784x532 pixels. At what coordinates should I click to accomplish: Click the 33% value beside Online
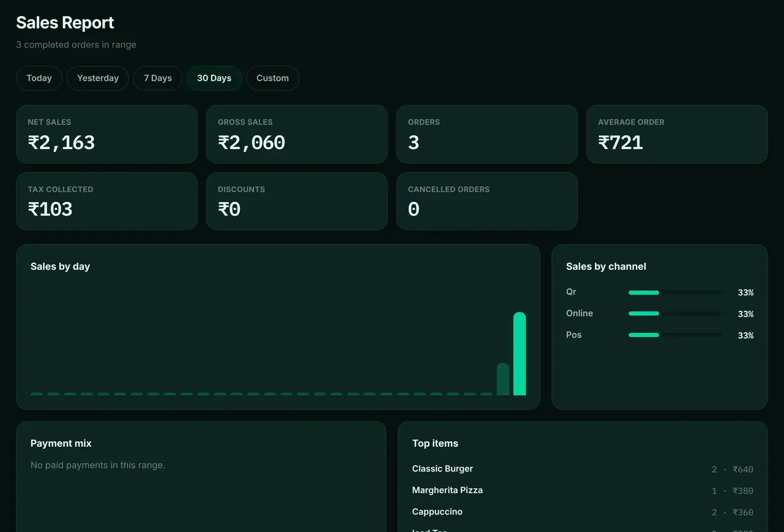point(746,314)
